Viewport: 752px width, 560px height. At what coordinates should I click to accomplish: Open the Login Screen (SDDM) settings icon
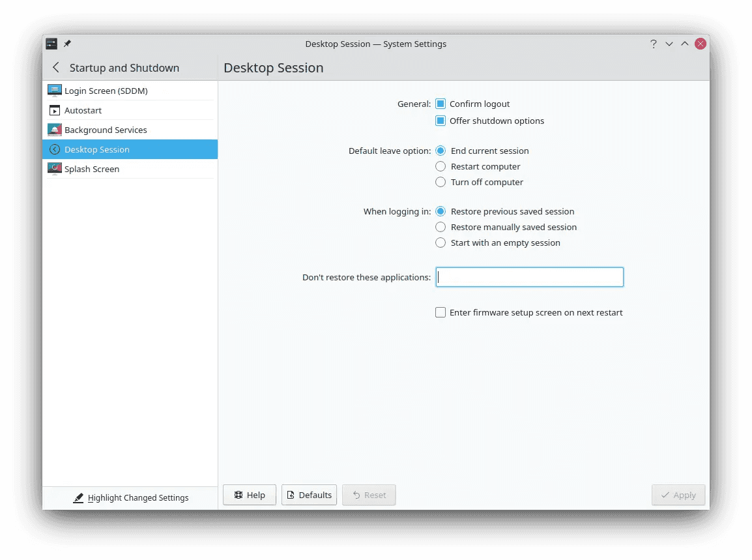pyautogui.click(x=55, y=90)
